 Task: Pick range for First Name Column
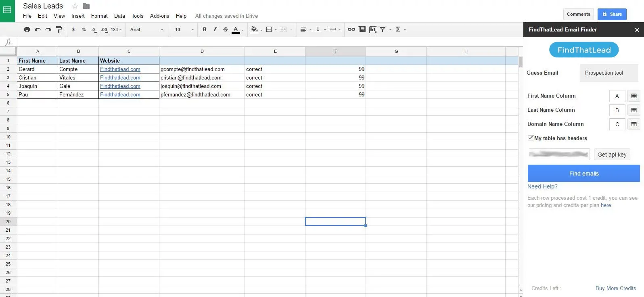pyautogui.click(x=634, y=96)
